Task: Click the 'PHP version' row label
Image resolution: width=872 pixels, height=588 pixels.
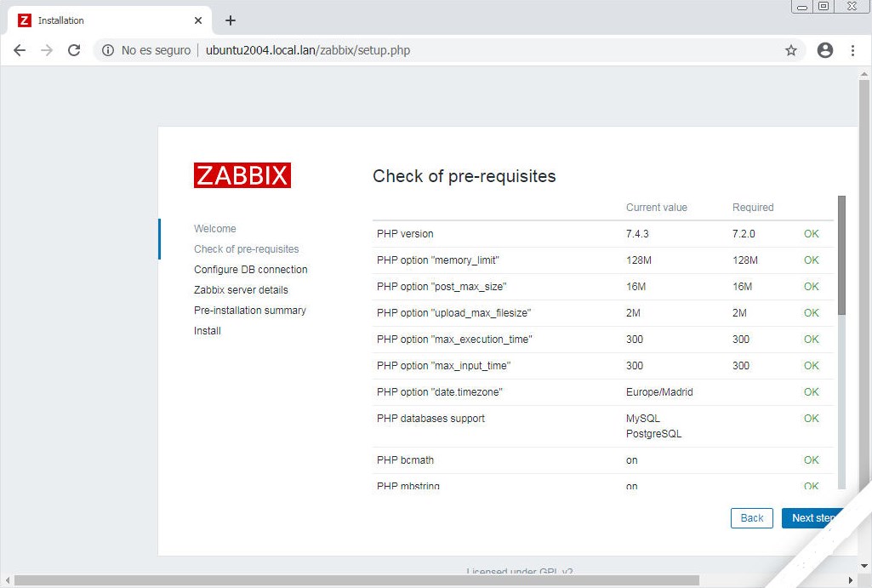Action: coord(405,234)
